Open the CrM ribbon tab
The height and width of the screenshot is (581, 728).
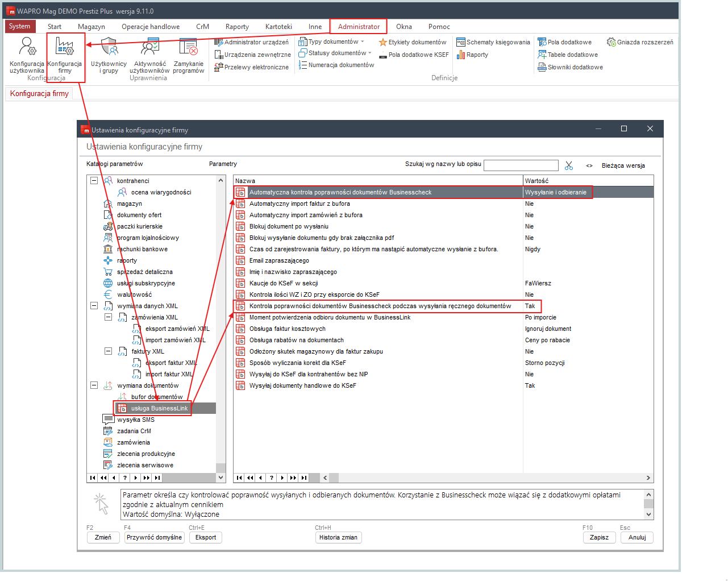click(x=202, y=27)
